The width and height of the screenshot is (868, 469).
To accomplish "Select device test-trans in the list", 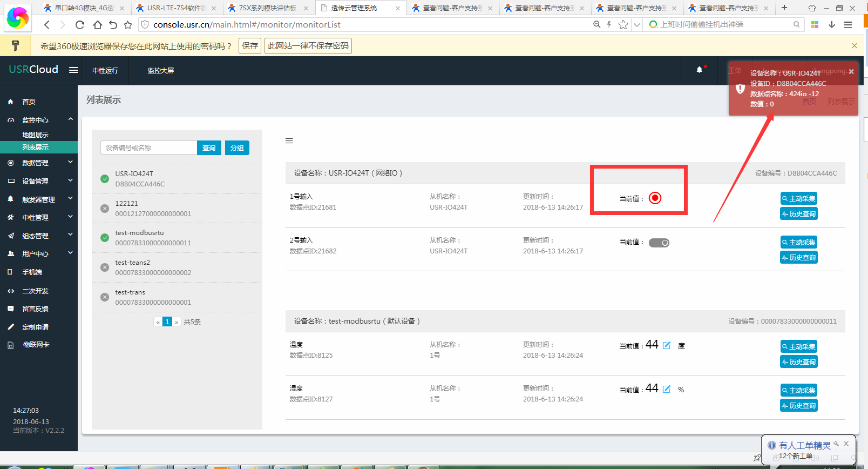I will pos(177,297).
